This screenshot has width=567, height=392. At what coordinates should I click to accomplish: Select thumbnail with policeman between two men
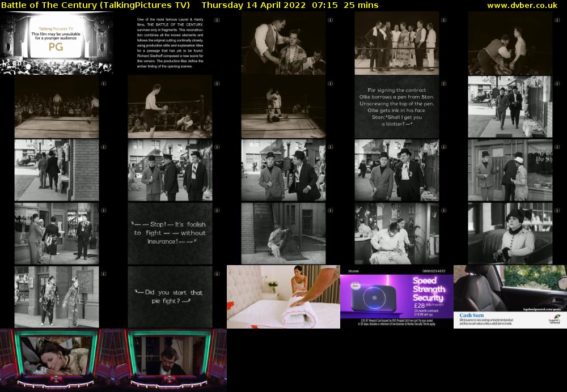point(170,170)
